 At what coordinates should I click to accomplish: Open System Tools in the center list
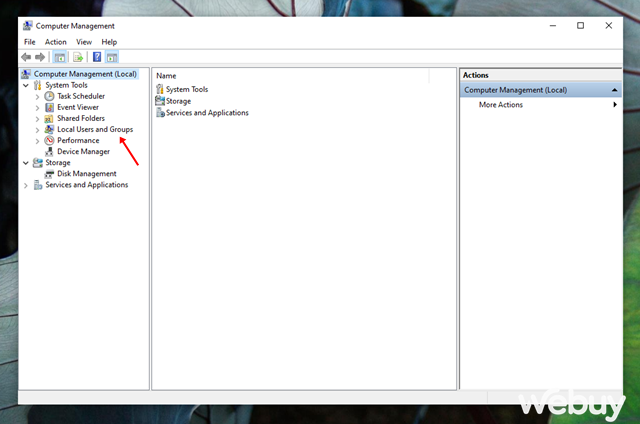185,90
